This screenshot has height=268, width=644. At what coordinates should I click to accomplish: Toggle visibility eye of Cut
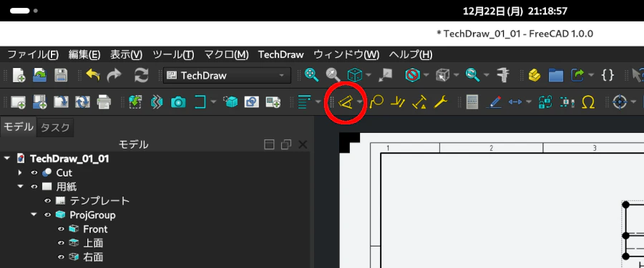click(x=34, y=173)
